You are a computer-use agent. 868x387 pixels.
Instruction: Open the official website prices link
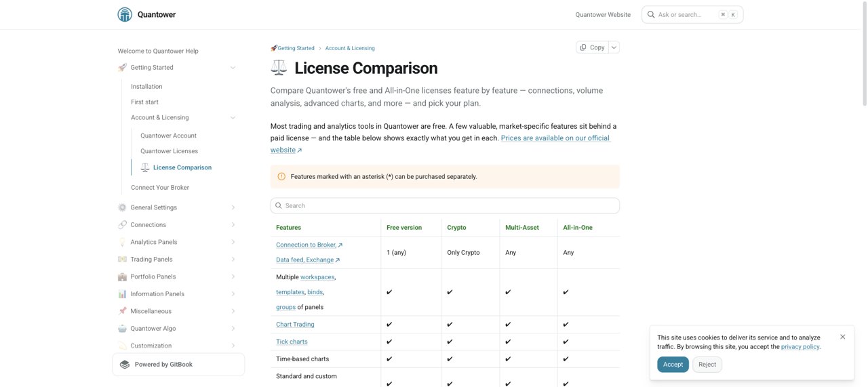coord(555,138)
